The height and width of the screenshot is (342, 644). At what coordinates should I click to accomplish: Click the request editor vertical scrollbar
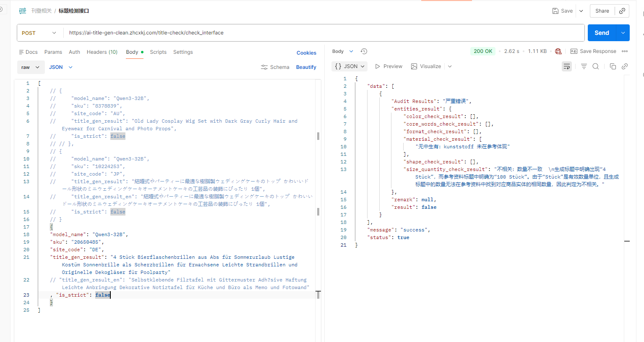tap(318, 210)
